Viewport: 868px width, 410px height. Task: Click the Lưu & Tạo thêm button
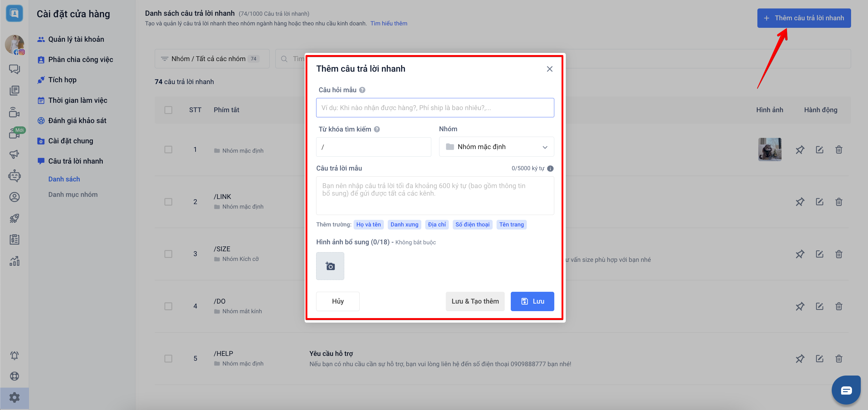[475, 301]
